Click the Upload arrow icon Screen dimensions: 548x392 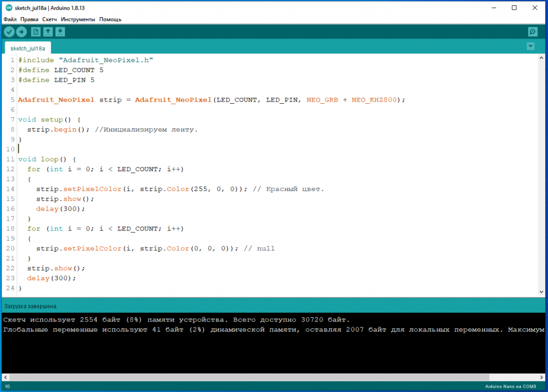21,32
